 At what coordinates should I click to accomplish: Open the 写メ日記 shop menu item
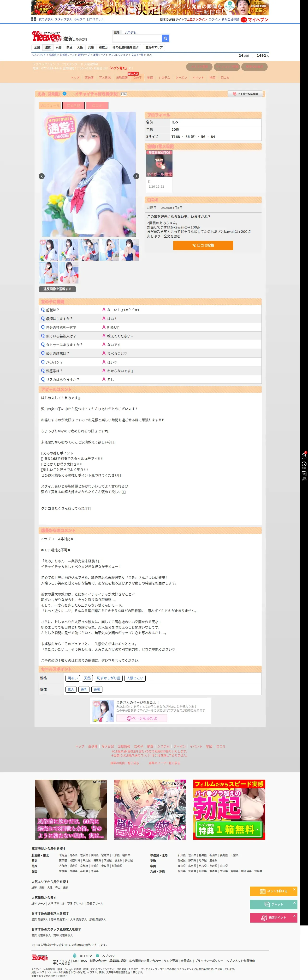point(105,78)
